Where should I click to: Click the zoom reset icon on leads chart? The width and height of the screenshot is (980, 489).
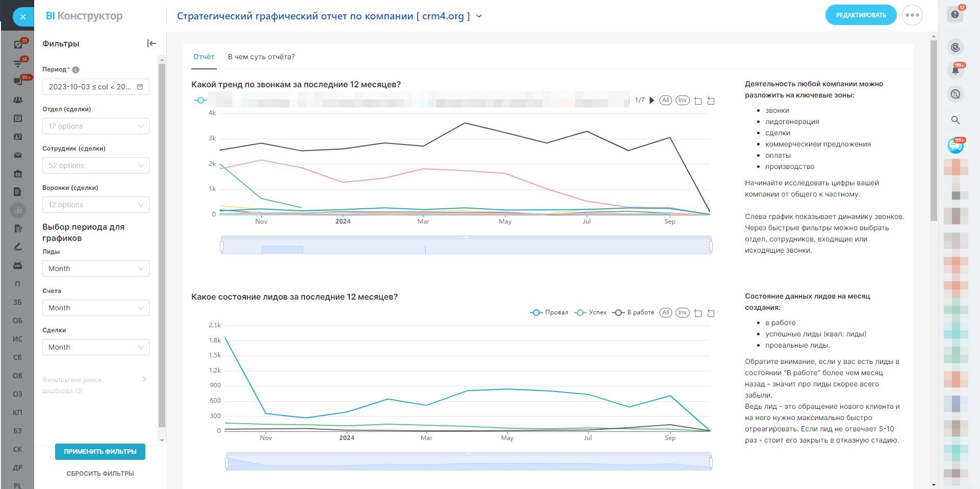coord(711,313)
